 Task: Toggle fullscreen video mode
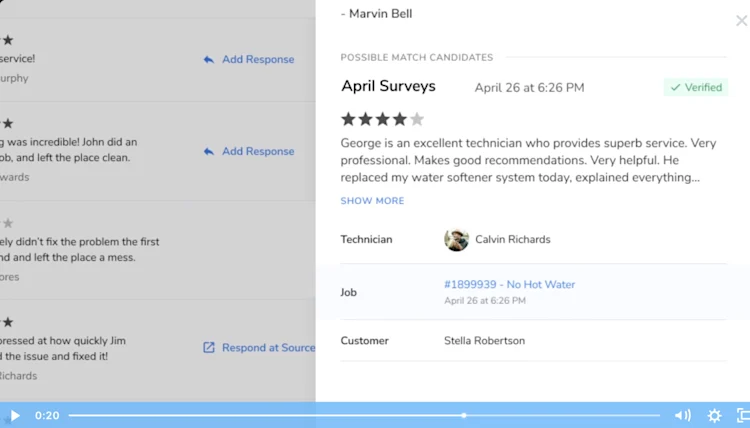click(x=743, y=416)
